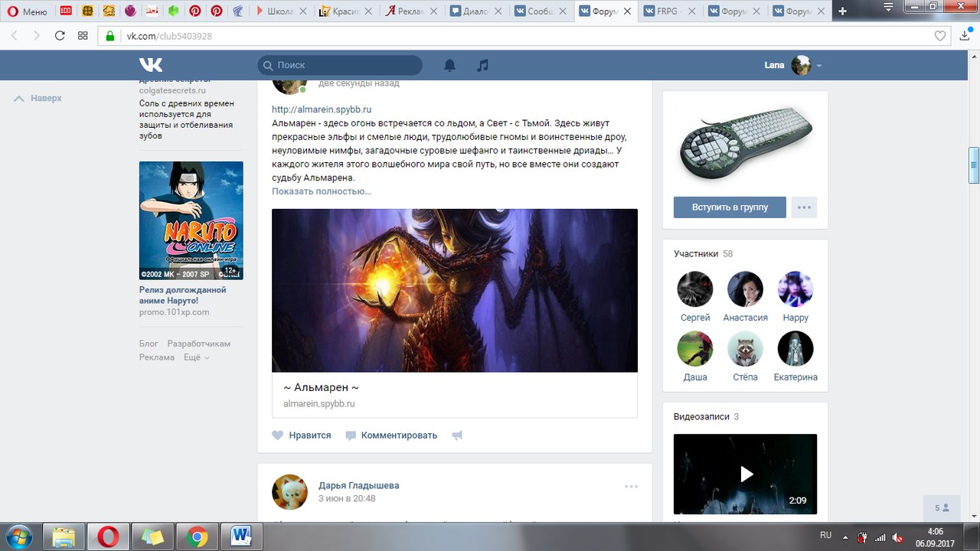This screenshot has width=980, height=551.
Task: Click the Поиск search field
Action: (x=339, y=66)
